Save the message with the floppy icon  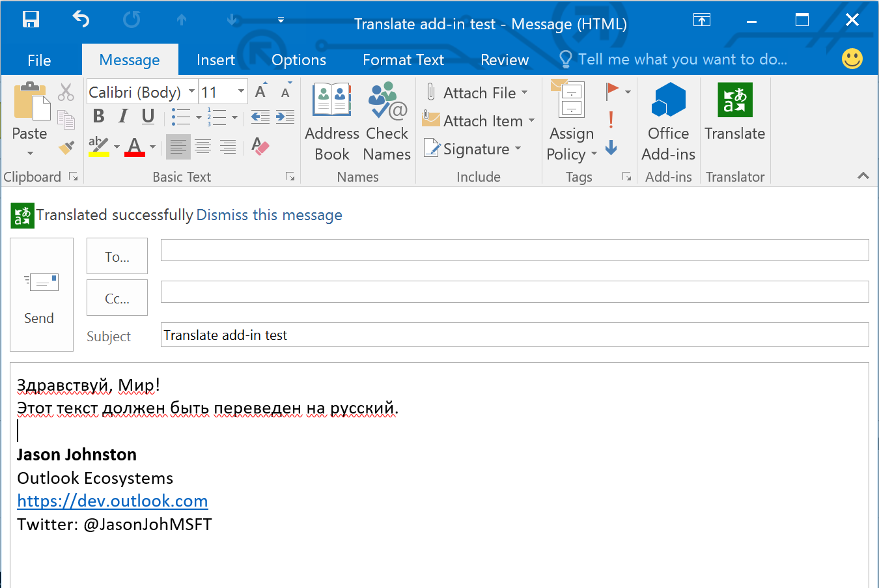[31, 20]
